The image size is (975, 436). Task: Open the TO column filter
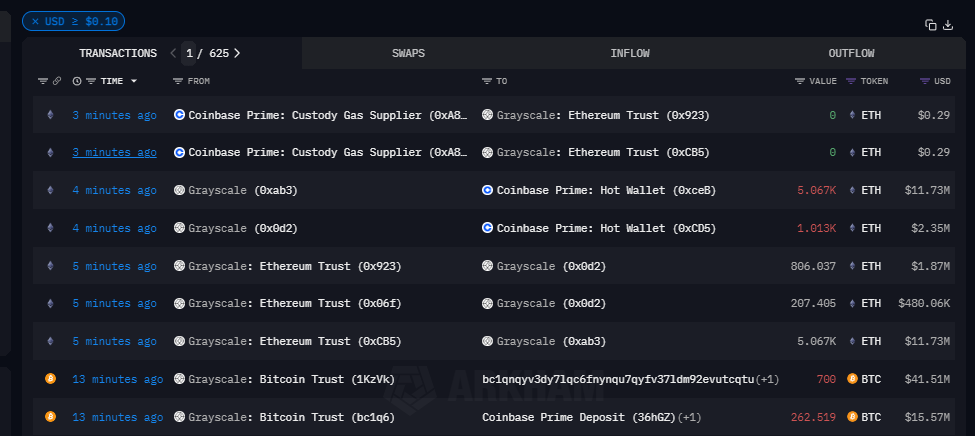point(486,81)
